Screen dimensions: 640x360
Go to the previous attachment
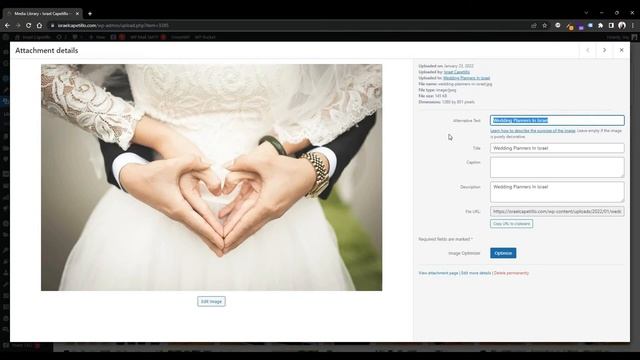point(588,50)
